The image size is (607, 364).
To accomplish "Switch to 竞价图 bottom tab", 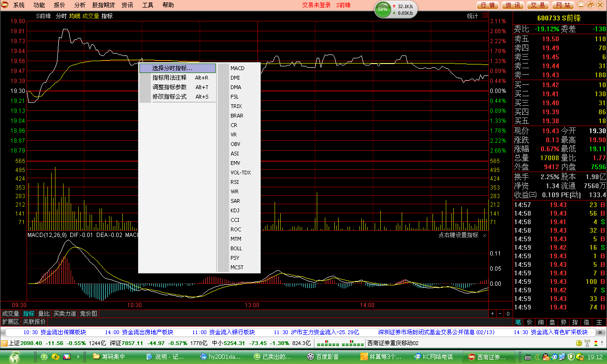I will (88, 314).
